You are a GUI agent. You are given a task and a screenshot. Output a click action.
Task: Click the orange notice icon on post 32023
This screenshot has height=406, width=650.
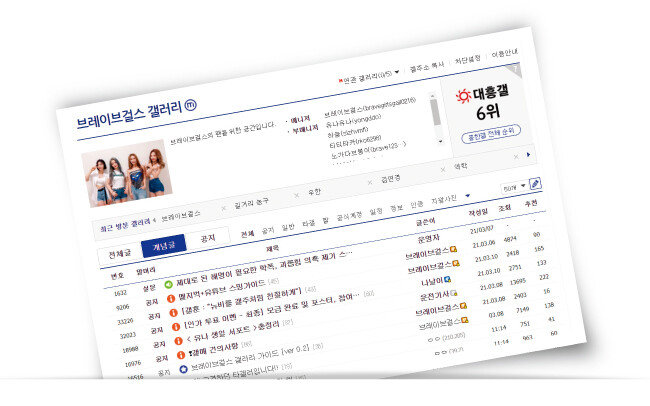pos(176,327)
